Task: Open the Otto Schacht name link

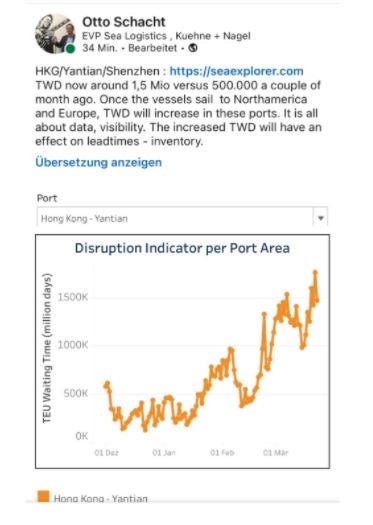Action: 124,22
